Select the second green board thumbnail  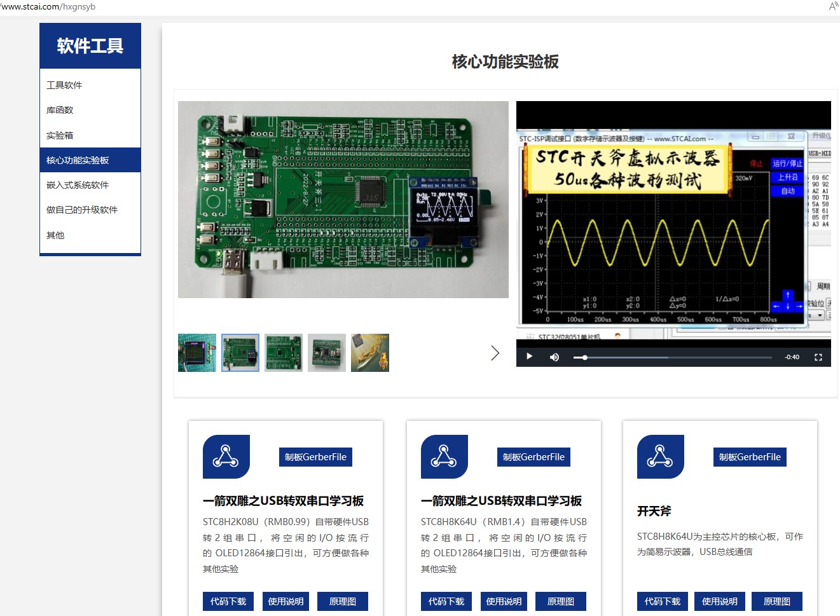(x=240, y=353)
